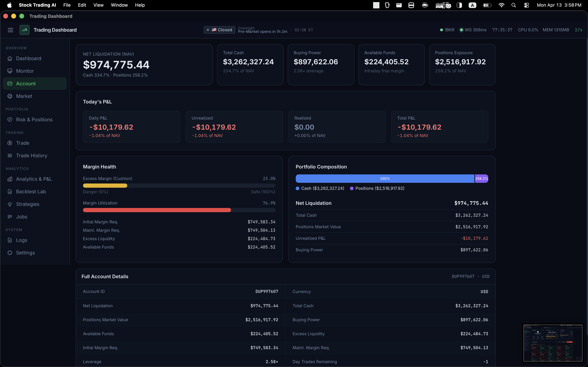Screen dimensions: 588x367
Task: Open the Monitor screen icon
Action: click(x=10, y=71)
